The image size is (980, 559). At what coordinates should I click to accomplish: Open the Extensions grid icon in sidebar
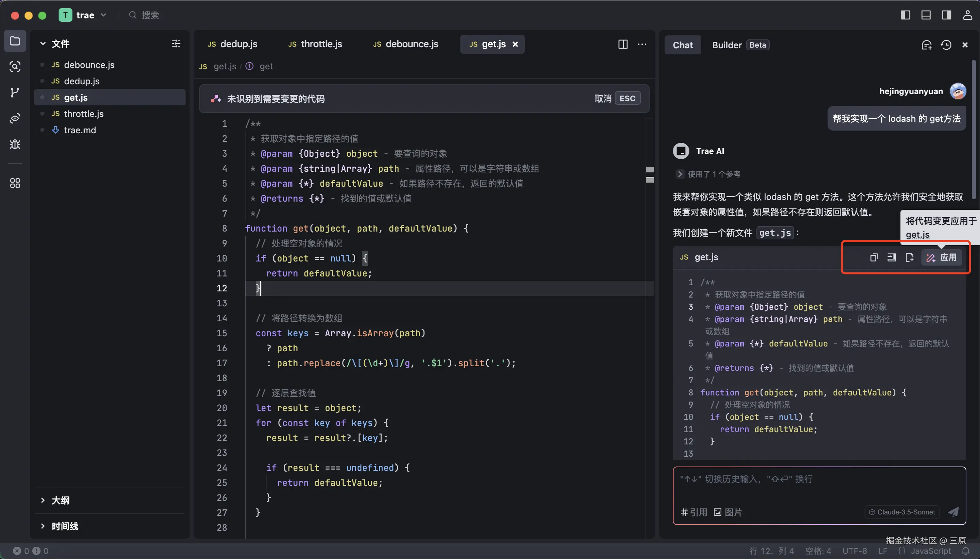click(x=15, y=183)
